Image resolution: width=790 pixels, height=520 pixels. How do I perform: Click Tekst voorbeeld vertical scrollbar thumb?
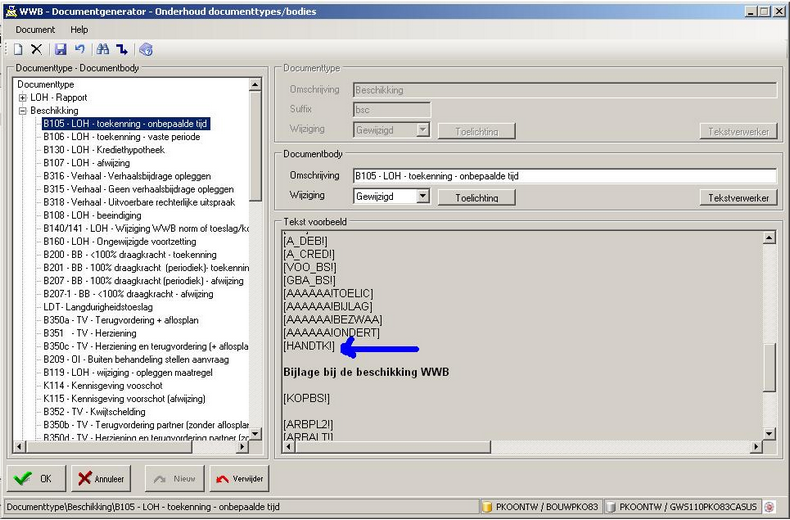pyautogui.click(x=769, y=368)
